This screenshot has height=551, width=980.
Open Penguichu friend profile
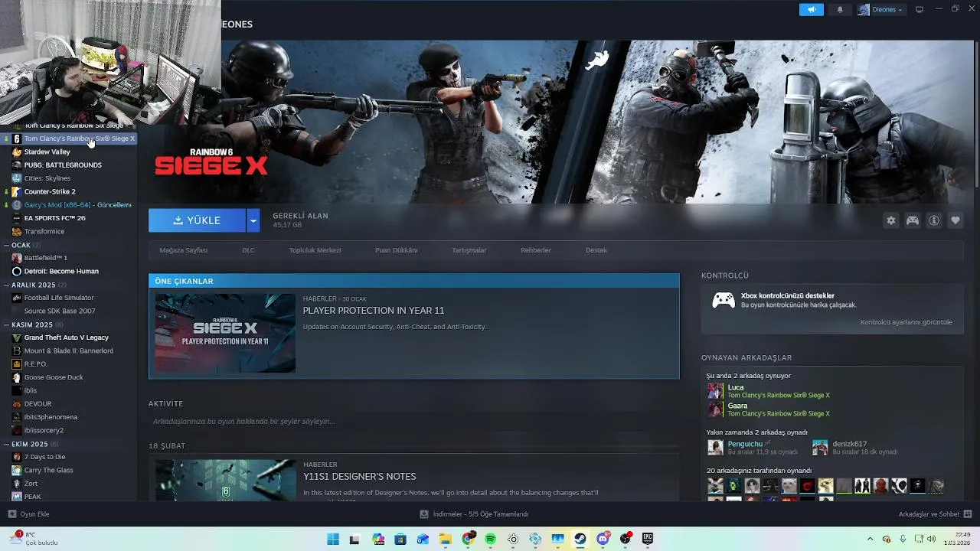coord(744,444)
